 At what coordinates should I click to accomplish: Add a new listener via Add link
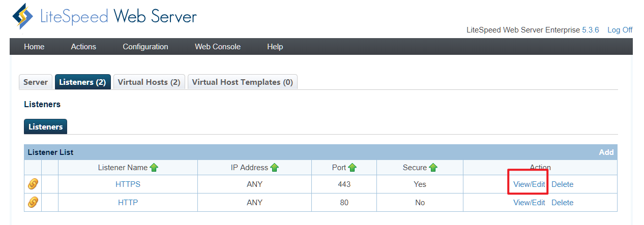(606, 152)
